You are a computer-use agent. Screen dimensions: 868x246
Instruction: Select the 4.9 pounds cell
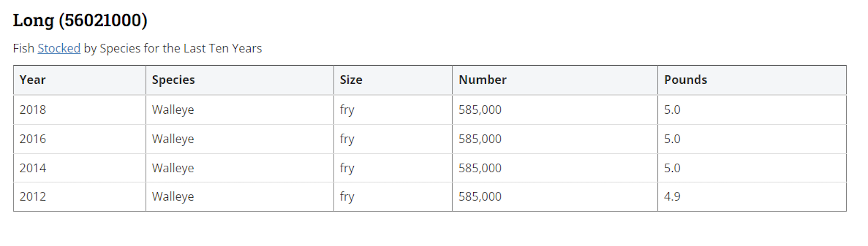tap(672, 197)
